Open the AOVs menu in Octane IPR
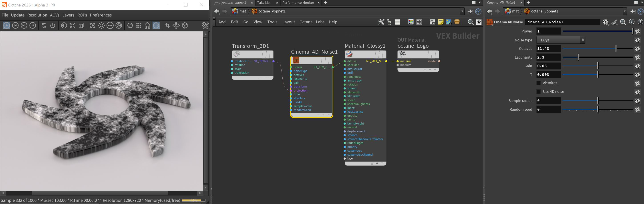This screenshot has height=204, width=644. (x=54, y=15)
